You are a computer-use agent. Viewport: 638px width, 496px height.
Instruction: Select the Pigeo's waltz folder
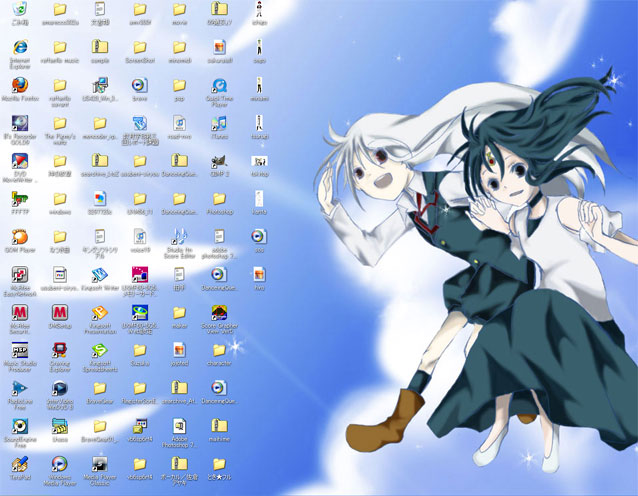(x=60, y=123)
